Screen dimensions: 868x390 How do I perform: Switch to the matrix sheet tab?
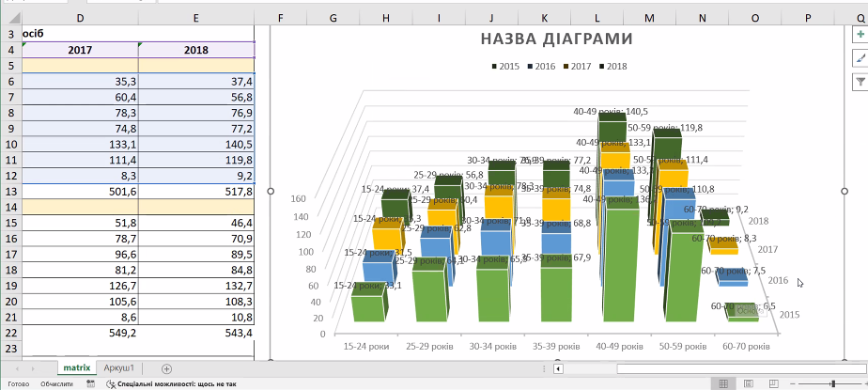[x=76, y=368]
